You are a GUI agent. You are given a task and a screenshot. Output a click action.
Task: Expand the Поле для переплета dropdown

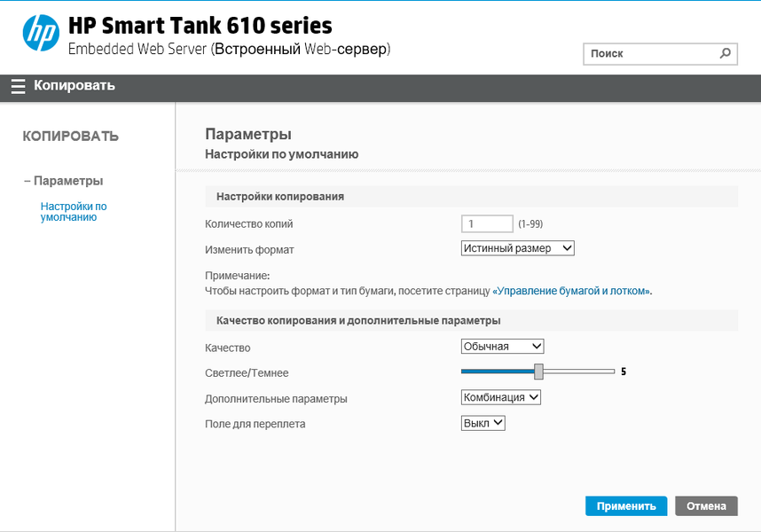click(x=483, y=424)
